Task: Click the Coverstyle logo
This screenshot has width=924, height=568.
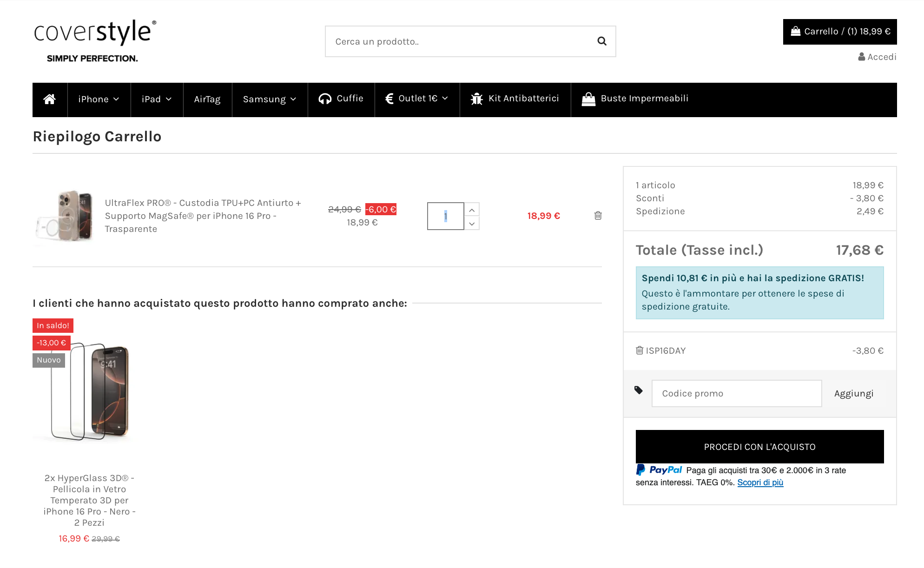Action: click(x=95, y=41)
